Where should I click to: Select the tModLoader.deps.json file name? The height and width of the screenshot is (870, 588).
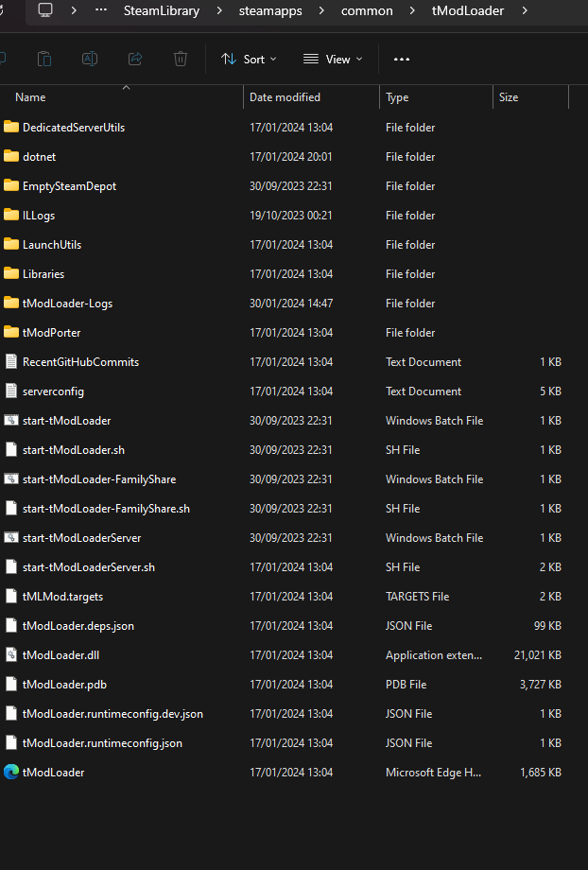click(78, 626)
